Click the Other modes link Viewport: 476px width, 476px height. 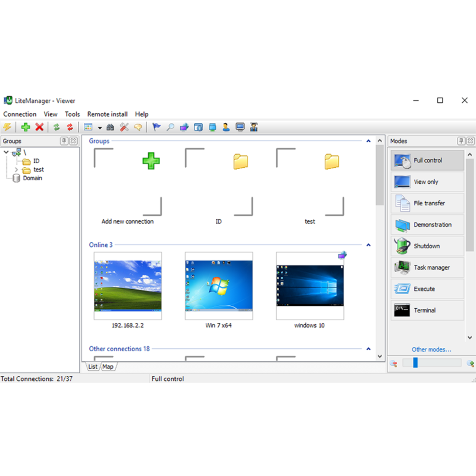[x=431, y=350]
